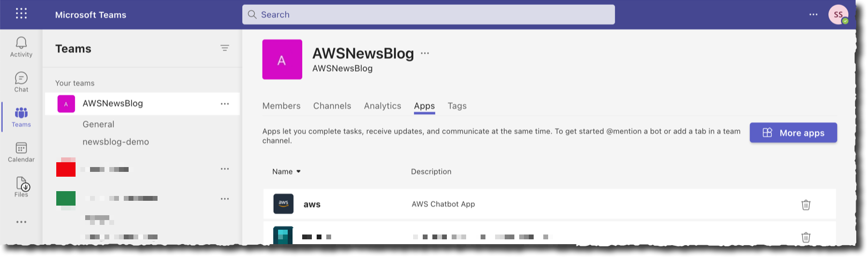The height and width of the screenshot is (257, 868).
Task: Open the app launcher grid
Action: coord(21,13)
